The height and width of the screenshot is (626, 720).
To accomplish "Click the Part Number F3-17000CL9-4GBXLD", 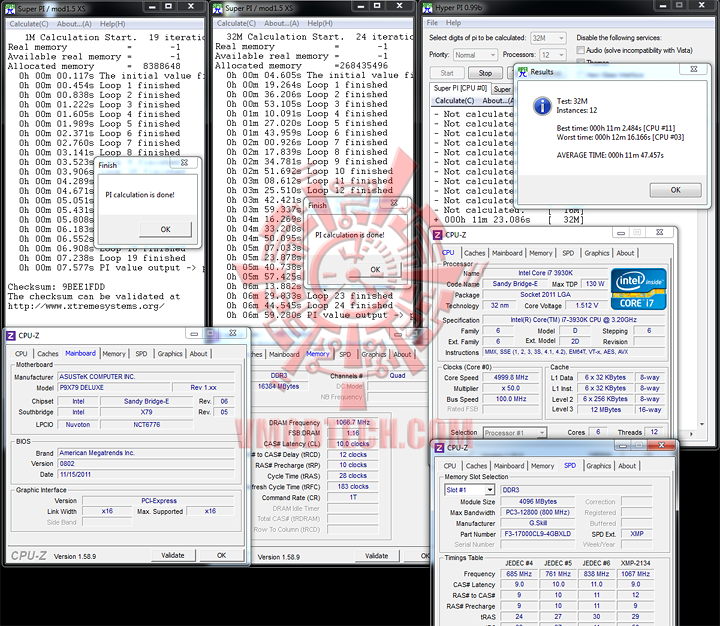I will coord(537,534).
